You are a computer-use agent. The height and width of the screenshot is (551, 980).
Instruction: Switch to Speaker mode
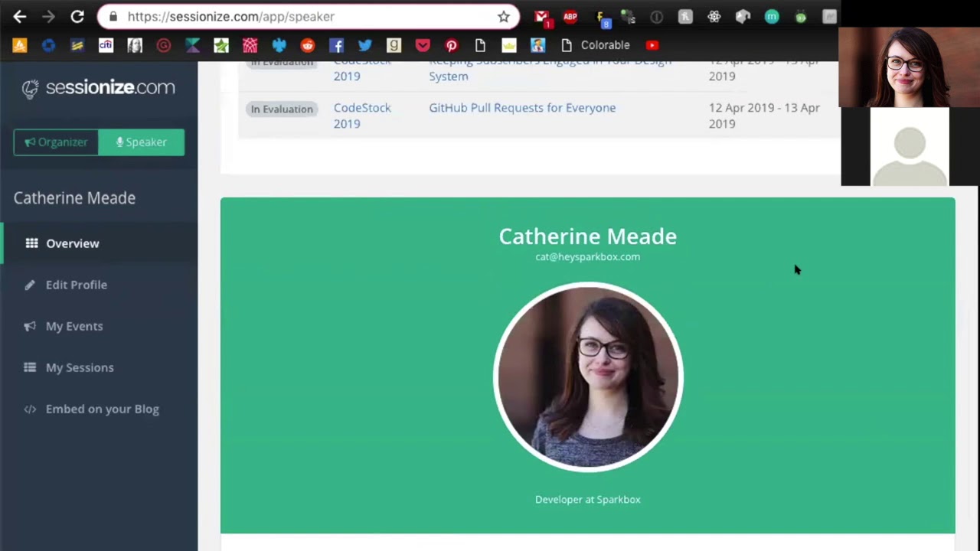(x=142, y=142)
